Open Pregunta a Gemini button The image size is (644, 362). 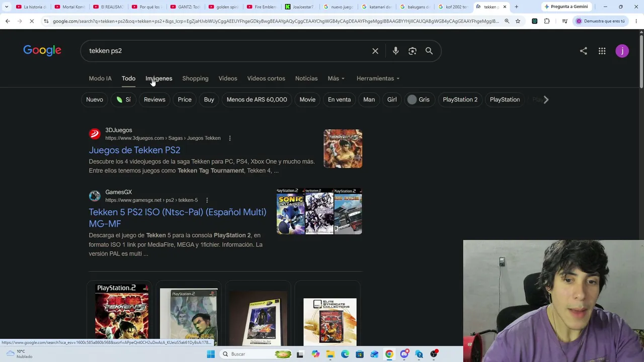click(x=566, y=7)
